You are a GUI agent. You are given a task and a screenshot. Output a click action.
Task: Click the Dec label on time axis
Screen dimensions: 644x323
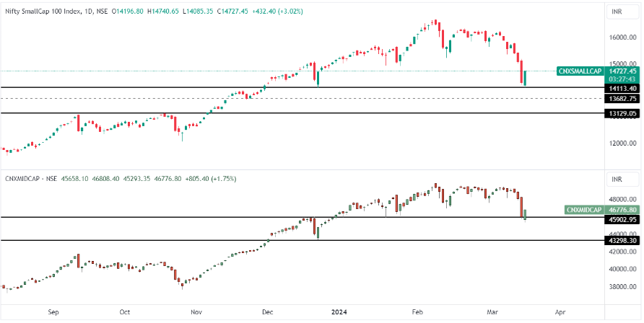[268, 313]
